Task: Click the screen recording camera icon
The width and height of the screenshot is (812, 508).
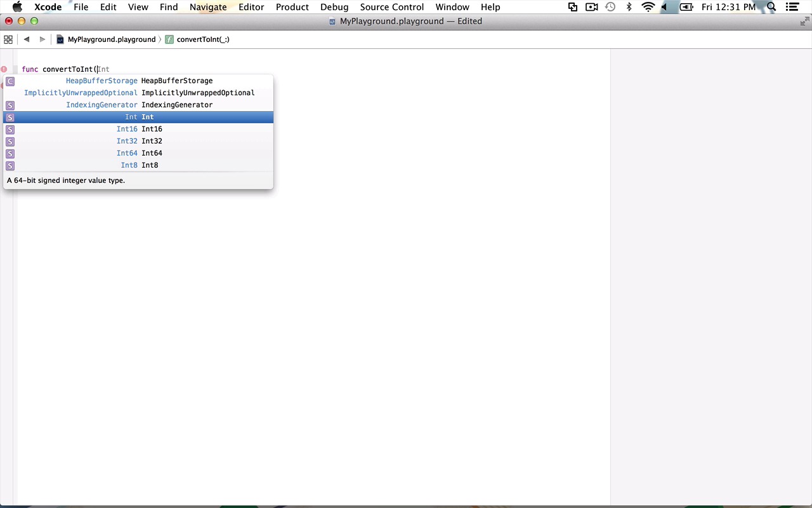Action: point(591,7)
